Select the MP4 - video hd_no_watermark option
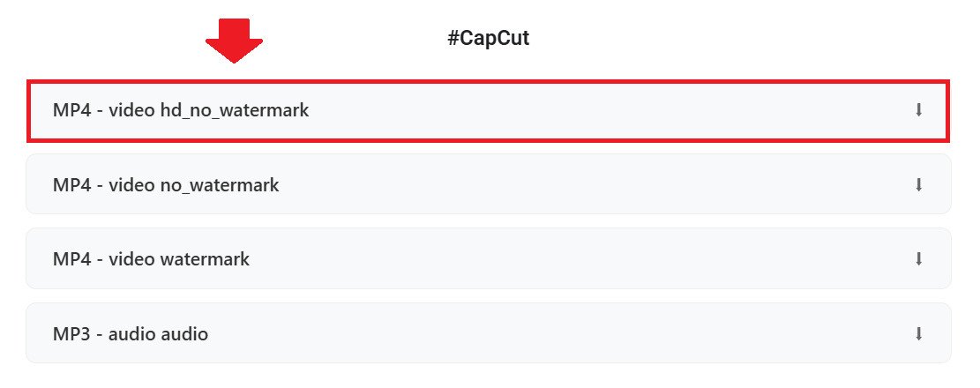Image resolution: width=980 pixels, height=388 pixels. click(x=488, y=111)
